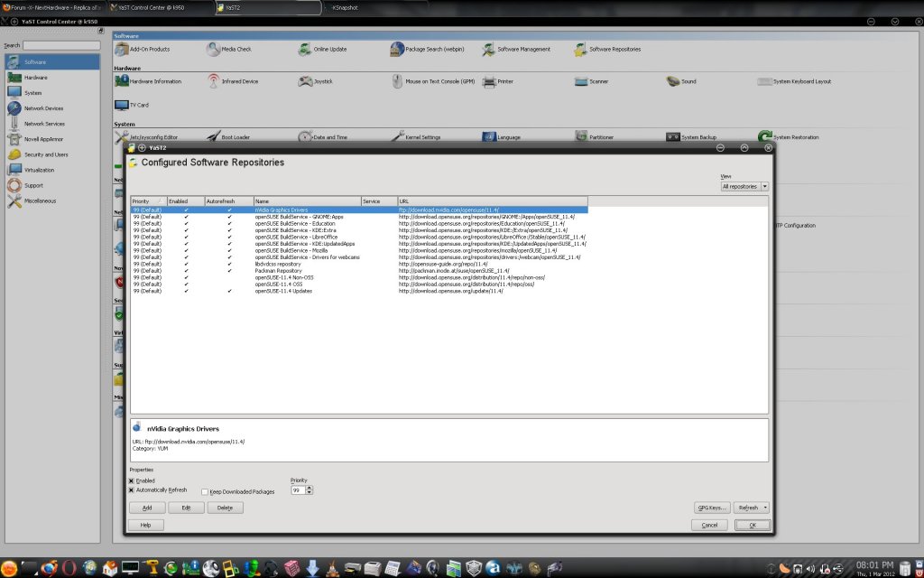Open the Joystick configuration module
924x578 pixels.
[x=315, y=81]
